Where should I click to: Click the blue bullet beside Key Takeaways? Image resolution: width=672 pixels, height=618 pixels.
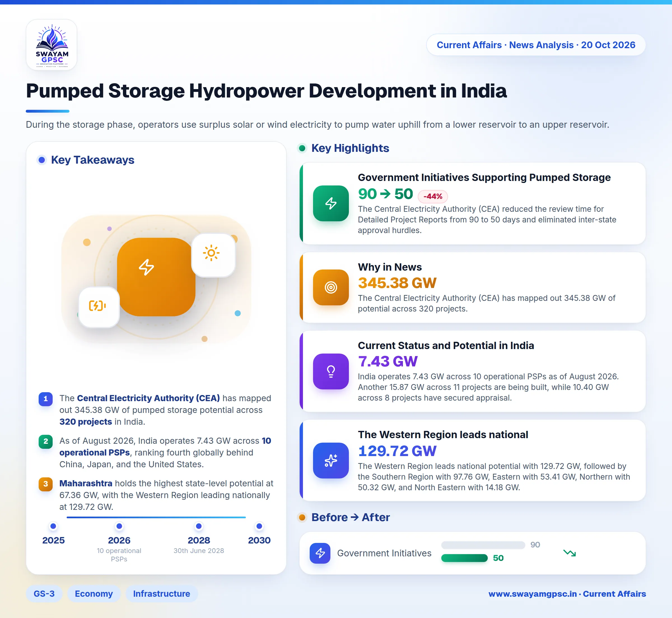tap(42, 160)
